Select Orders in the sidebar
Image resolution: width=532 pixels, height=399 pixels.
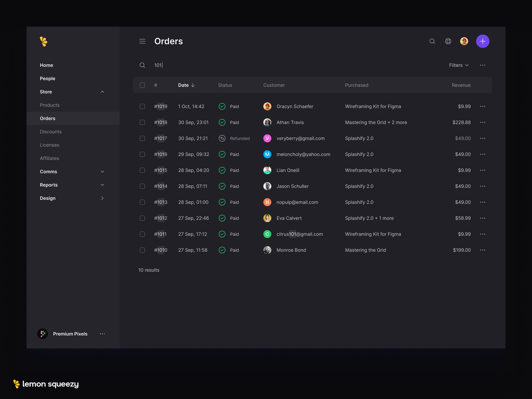[x=73, y=118]
